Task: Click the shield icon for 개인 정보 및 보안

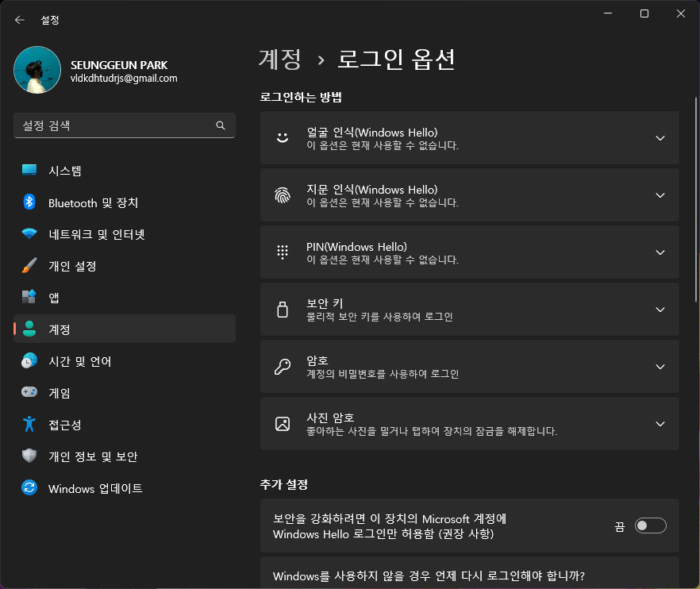Action: pyautogui.click(x=29, y=456)
